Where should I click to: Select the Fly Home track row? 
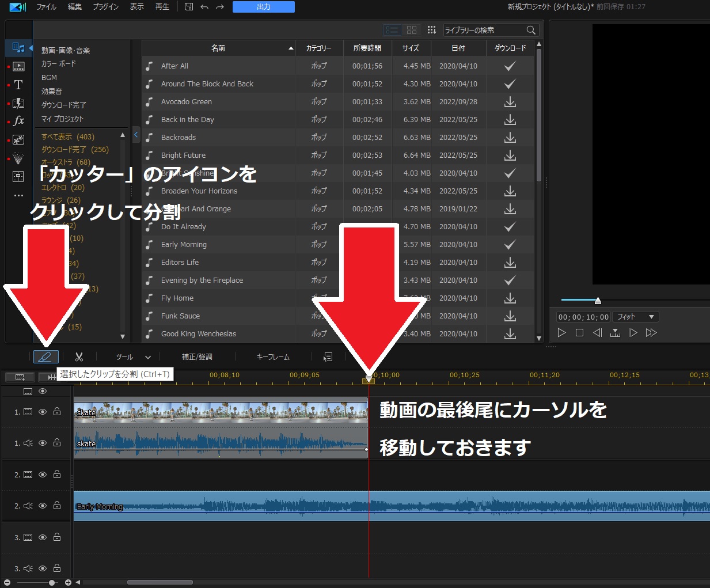pyautogui.click(x=338, y=298)
